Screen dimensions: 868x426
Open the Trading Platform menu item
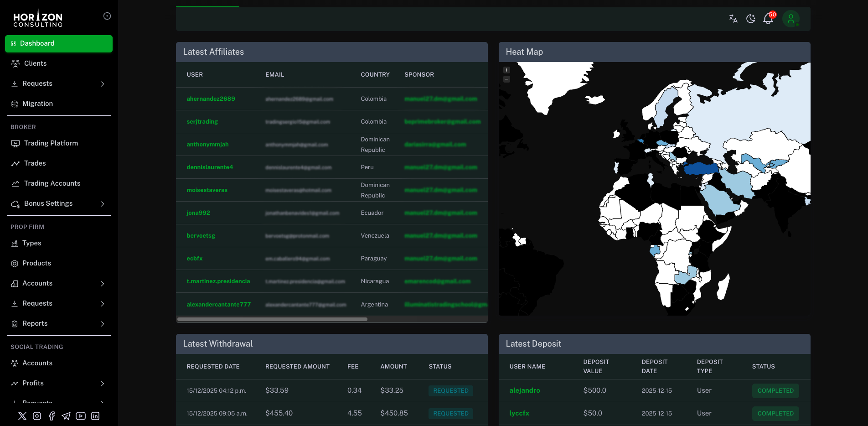58,143
